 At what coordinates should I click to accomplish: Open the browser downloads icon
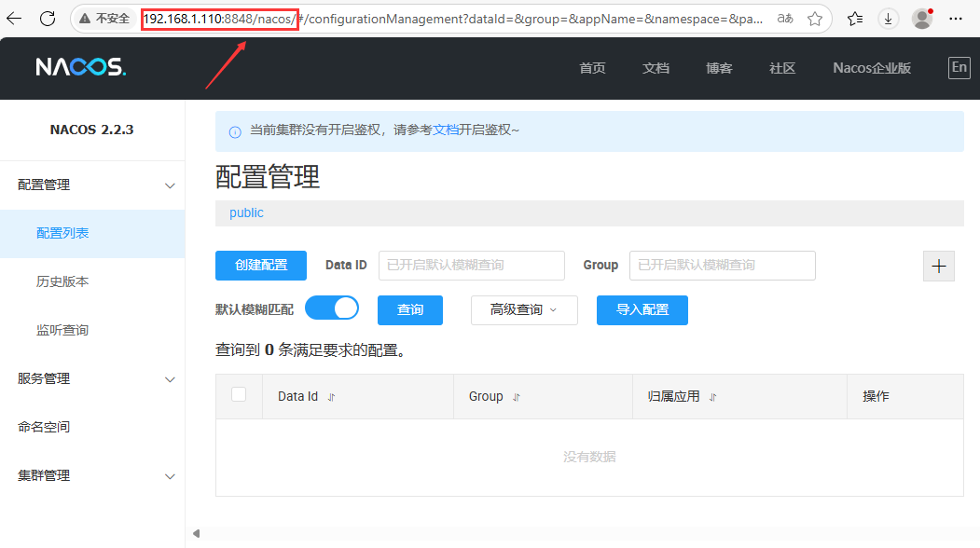(x=888, y=19)
